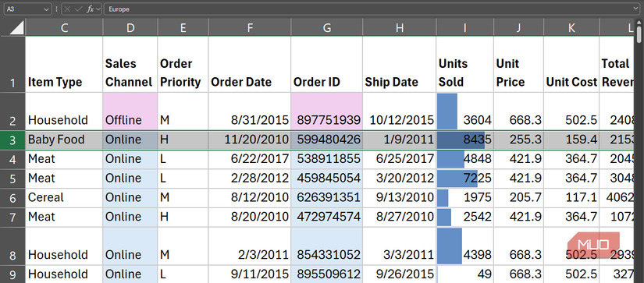This screenshot has width=644, height=283.
Task: Select row 3 header
Action: click(x=12, y=140)
